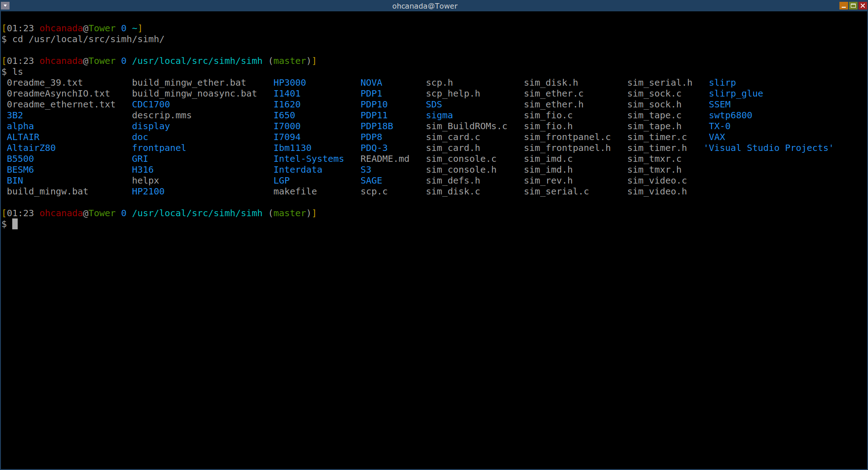The height and width of the screenshot is (470, 868).
Task: Maximize the ohcanada@Tower terminal window
Action: pos(853,5)
